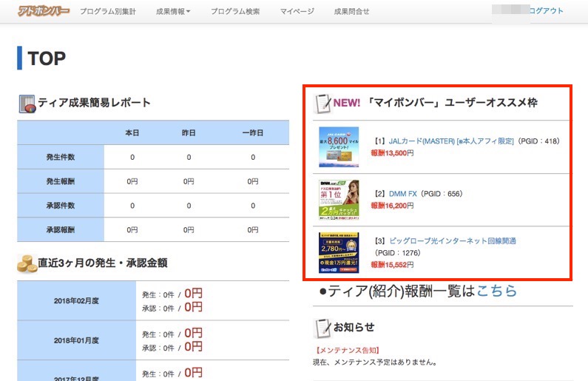This screenshot has height=381, width=588.
Task: Expand the 成果情報 dropdown menu
Action: tap(173, 12)
